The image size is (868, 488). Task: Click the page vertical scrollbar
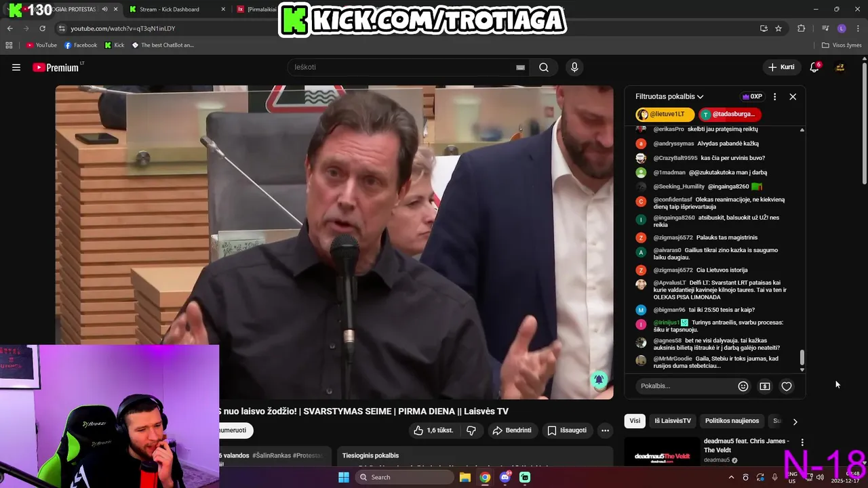(x=864, y=122)
